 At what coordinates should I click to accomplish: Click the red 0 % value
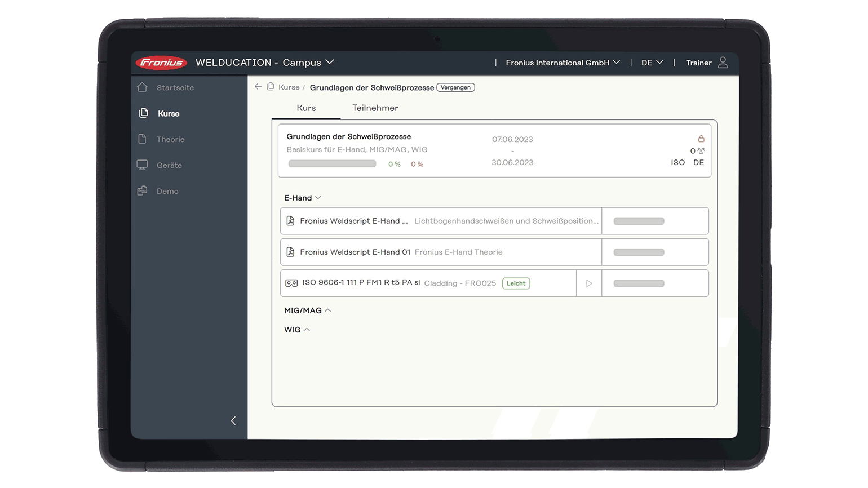(x=417, y=164)
